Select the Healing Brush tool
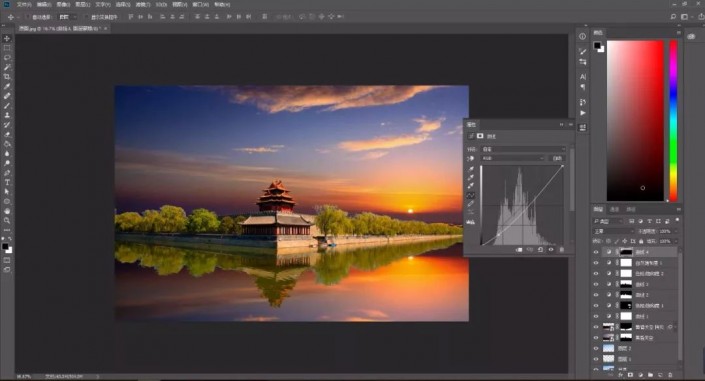The image size is (705, 381). click(x=7, y=96)
